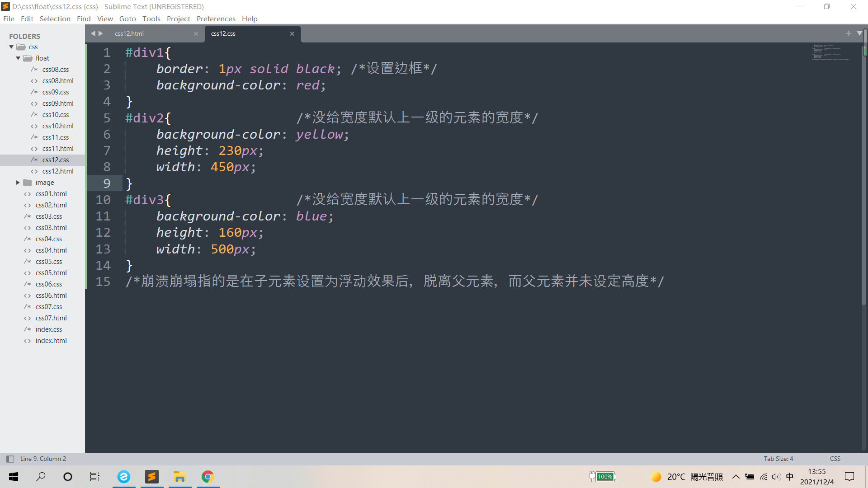Open css10.css in sidebar
Image resolution: width=868 pixels, height=488 pixels.
coord(56,115)
